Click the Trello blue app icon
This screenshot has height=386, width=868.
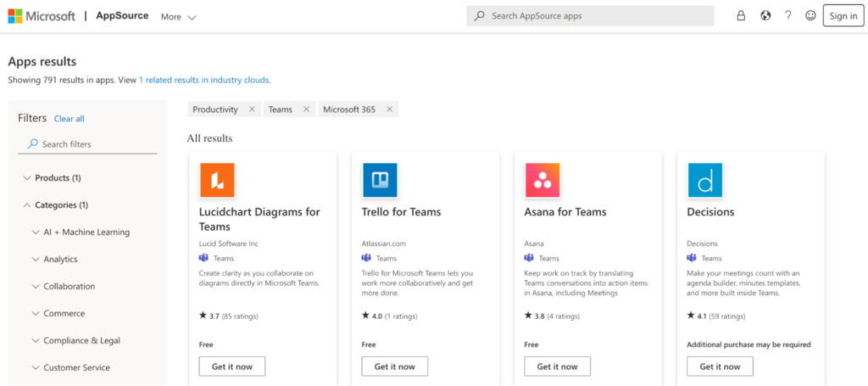[380, 180]
